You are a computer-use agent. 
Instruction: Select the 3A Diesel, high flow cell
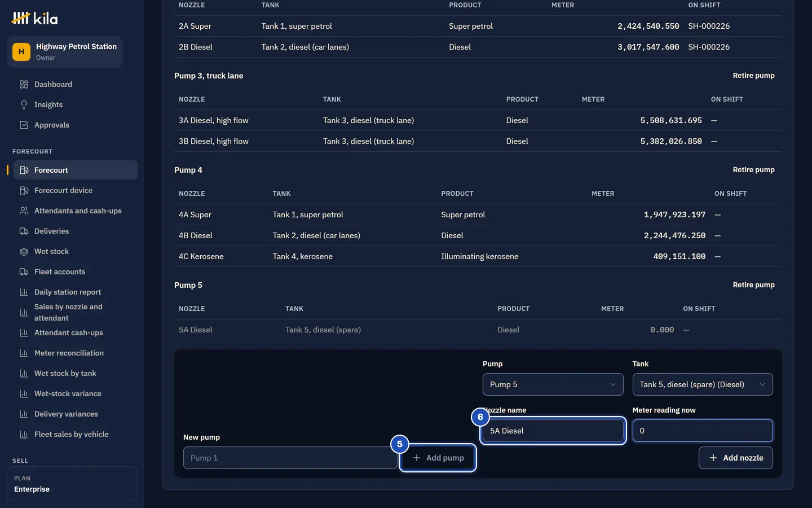pyautogui.click(x=214, y=120)
